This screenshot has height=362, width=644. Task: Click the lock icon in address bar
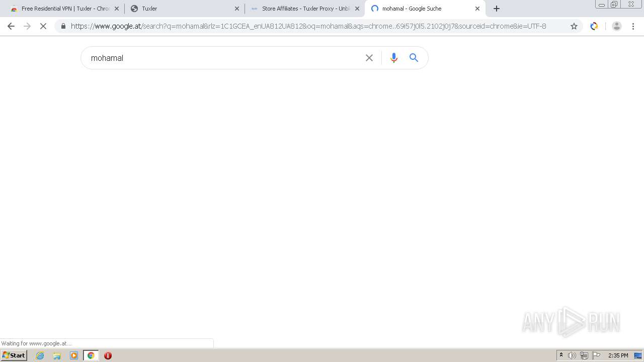click(63, 26)
